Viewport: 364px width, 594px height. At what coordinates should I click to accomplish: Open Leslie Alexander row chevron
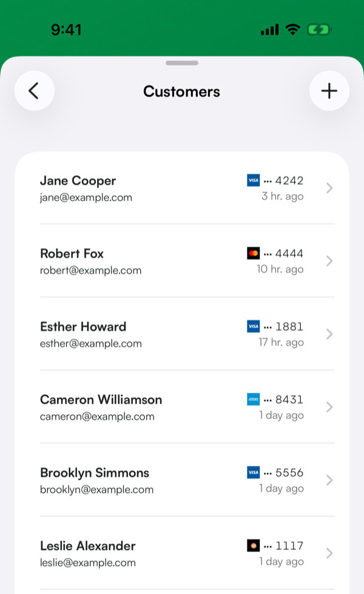coord(329,553)
